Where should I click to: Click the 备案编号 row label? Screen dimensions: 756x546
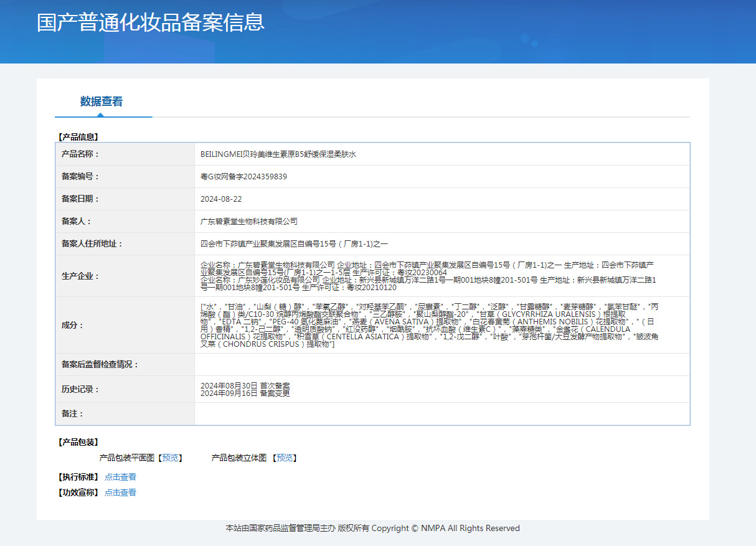[80, 176]
